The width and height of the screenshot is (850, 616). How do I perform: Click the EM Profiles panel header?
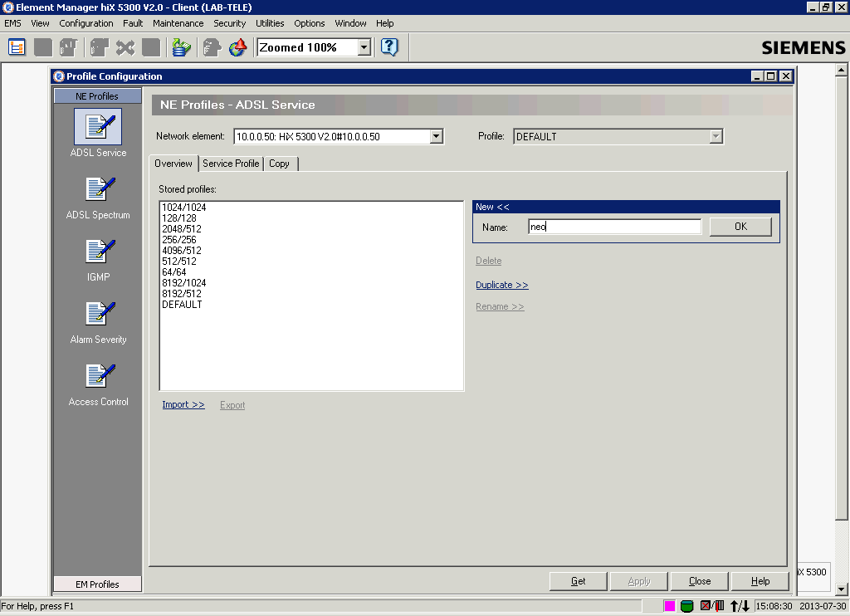(98, 584)
